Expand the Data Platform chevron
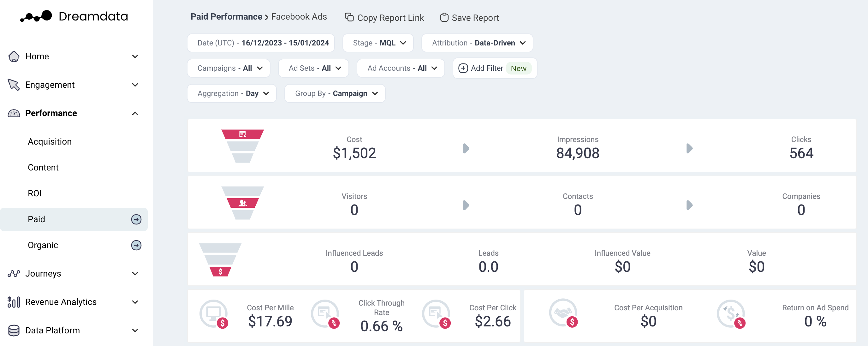 (x=135, y=331)
